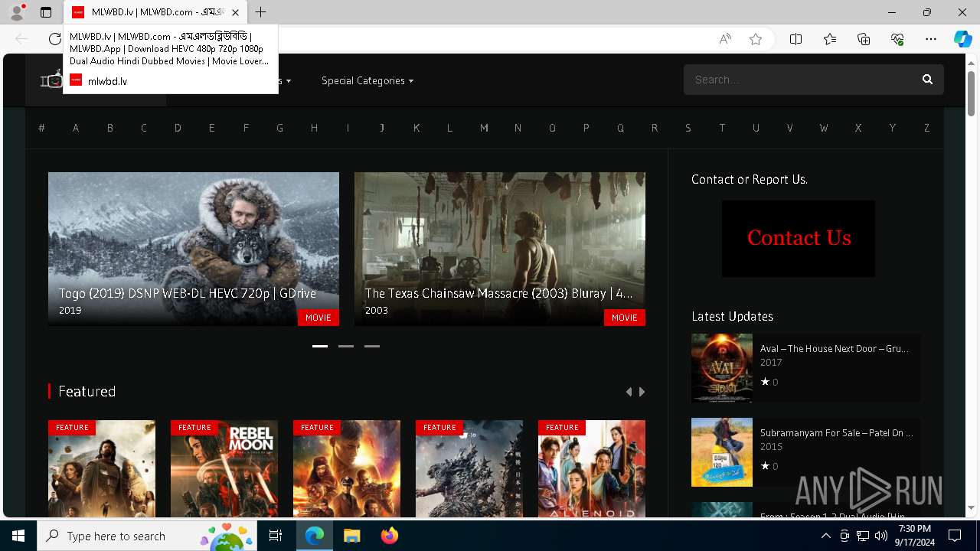Open Copilot sidebar

(962, 39)
